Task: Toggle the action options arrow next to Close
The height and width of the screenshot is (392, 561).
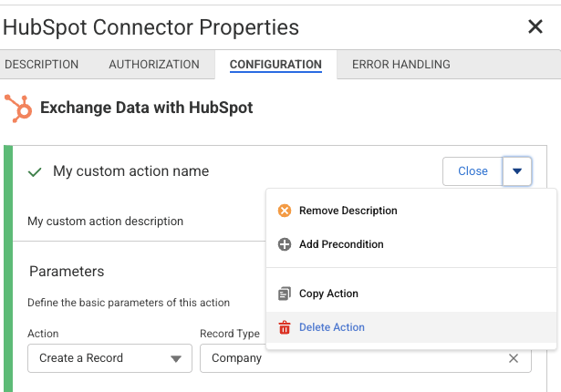Action: 517,171
